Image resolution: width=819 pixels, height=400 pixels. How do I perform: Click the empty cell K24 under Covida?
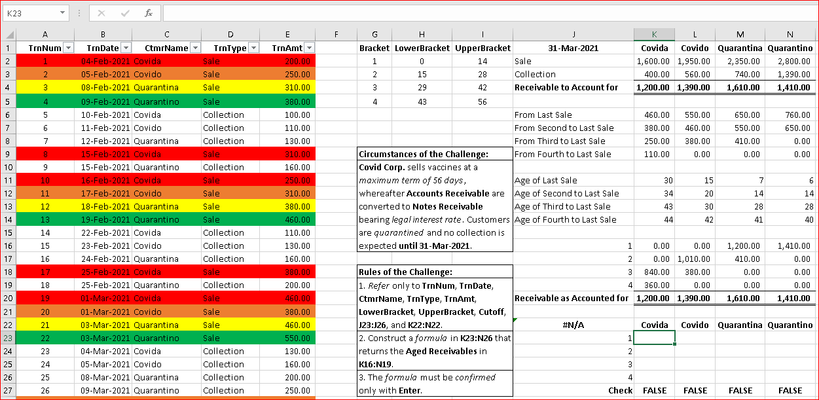click(x=654, y=351)
